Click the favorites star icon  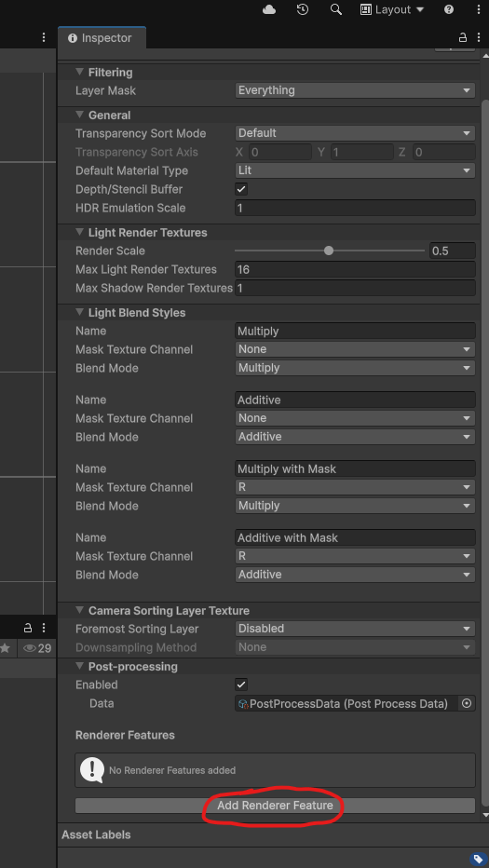[6, 648]
